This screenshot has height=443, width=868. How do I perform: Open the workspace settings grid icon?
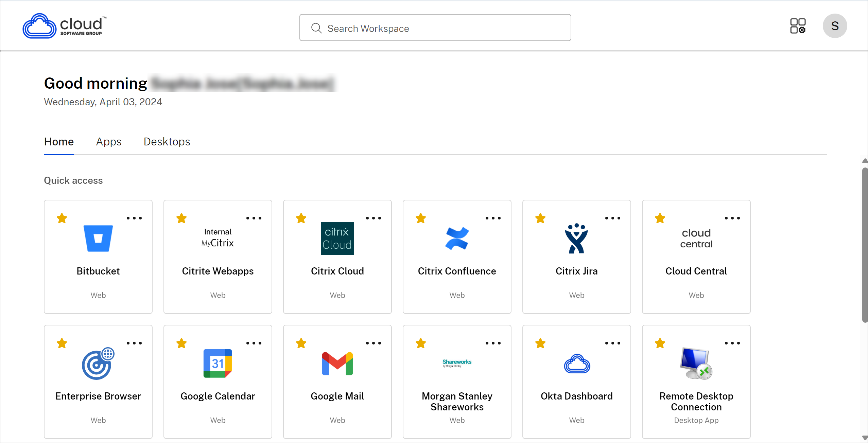pyautogui.click(x=798, y=26)
